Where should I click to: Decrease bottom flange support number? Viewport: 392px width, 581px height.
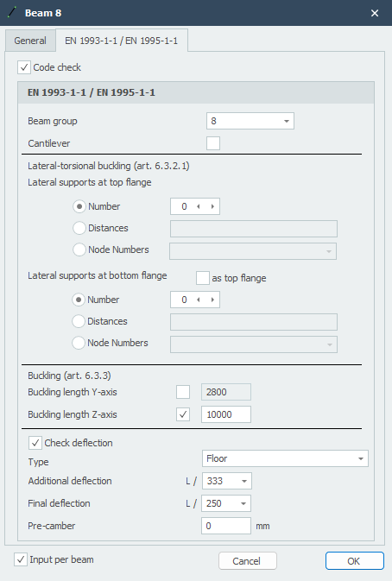coord(199,300)
